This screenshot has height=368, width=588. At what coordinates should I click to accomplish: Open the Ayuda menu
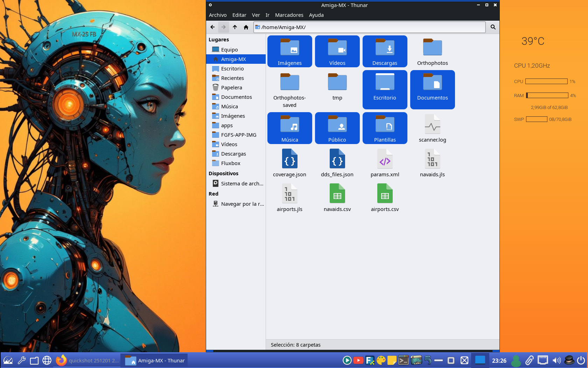coord(316,15)
